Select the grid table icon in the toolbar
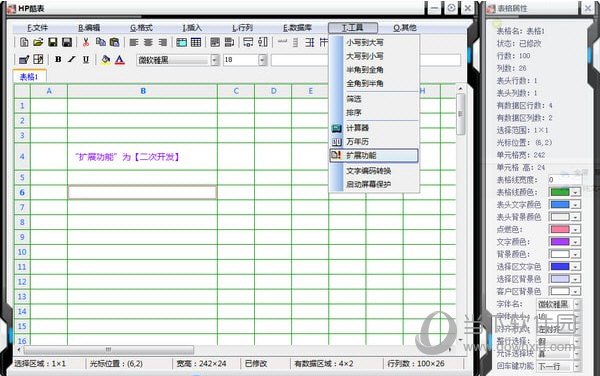Screen dimensions: 600x376 point(196,42)
